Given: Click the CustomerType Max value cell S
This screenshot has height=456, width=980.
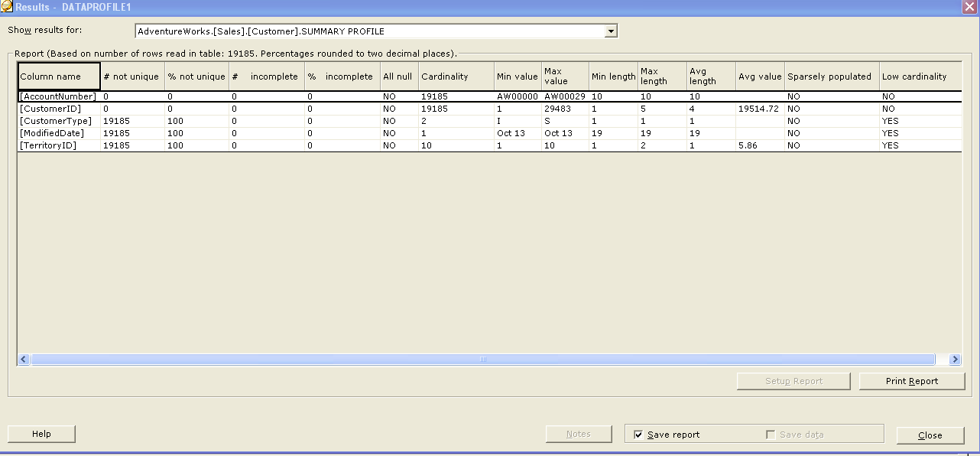Looking at the screenshot, I should pos(565,121).
